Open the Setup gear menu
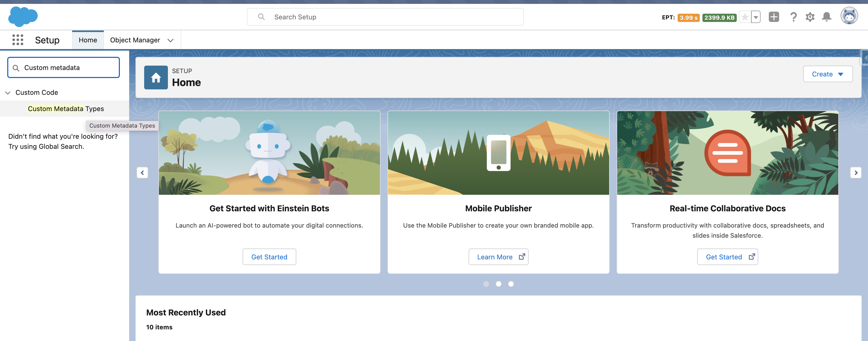The width and height of the screenshot is (868, 341). (810, 17)
